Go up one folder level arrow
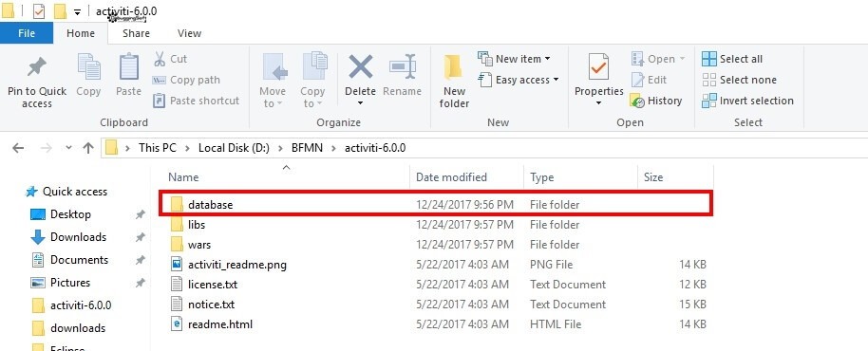This screenshot has width=868, height=351. [88, 148]
